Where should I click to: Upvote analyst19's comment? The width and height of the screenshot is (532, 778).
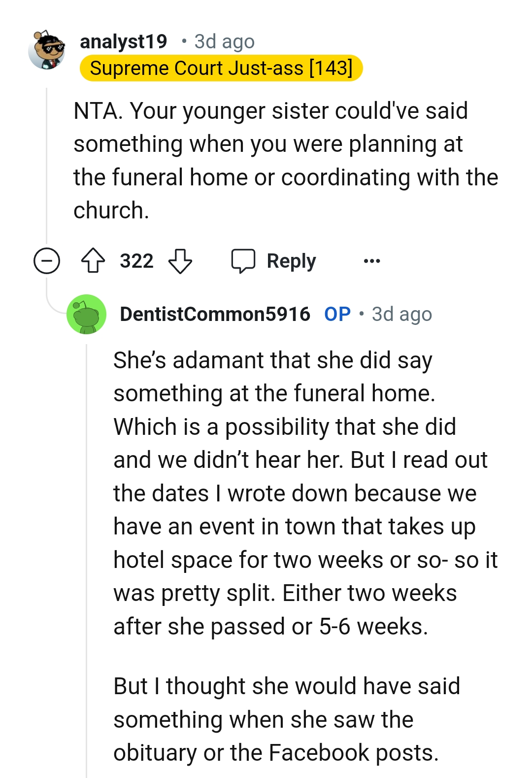coord(93,261)
